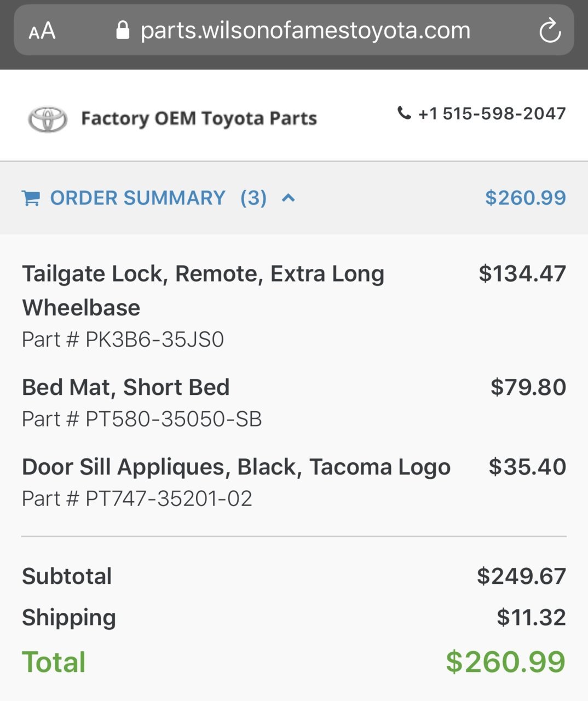This screenshot has height=701, width=588.
Task: Click the Toyota logo icon
Action: tap(48, 119)
